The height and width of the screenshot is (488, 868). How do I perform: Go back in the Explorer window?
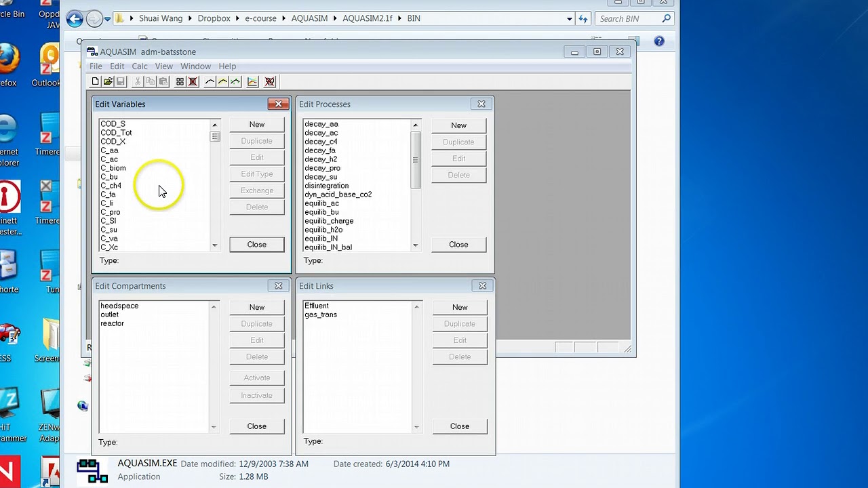75,19
